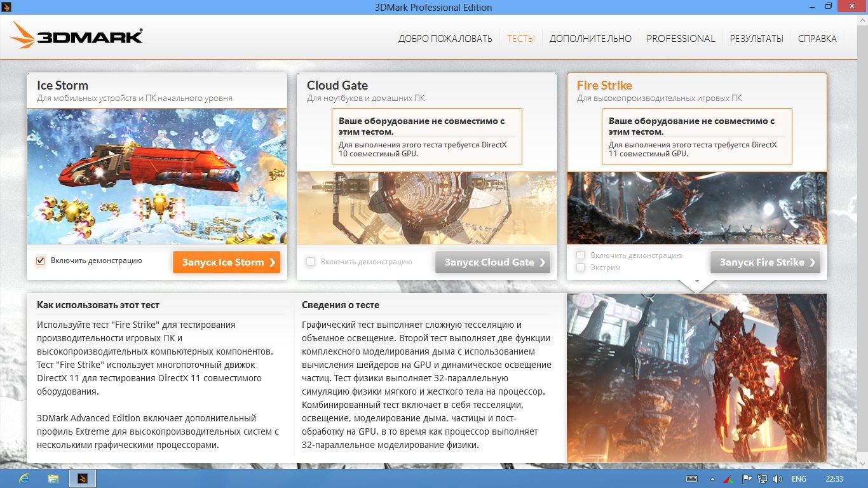The height and width of the screenshot is (488, 868).
Task: Open the touch keyboard from the tray
Action: [x=692, y=479]
